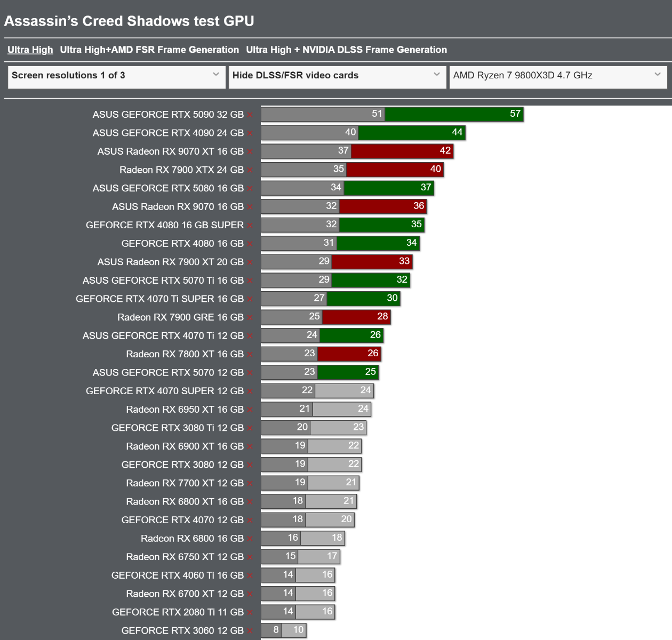Remove ASUS GEFORCE RTX 4090 24 GB with red X
672x640 pixels.
coord(250,133)
